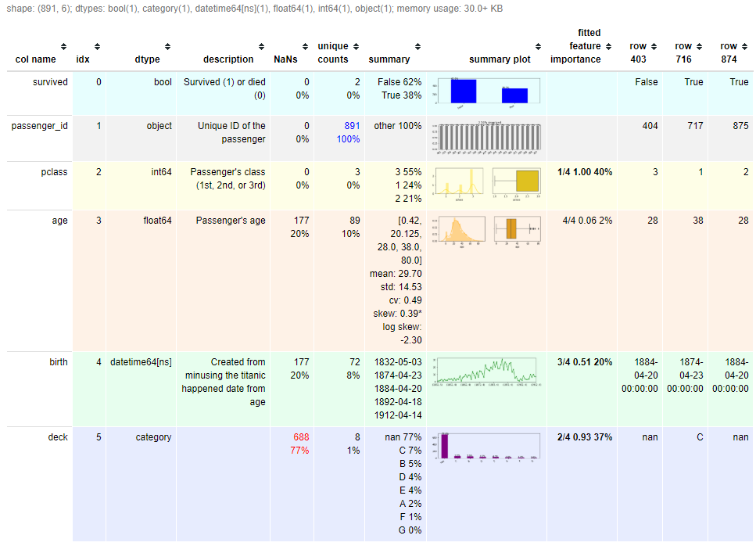Image resolution: width=756 pixels, height=546 pixels.
Task: Click '717' in row 716 column
Action: point(695,126)
